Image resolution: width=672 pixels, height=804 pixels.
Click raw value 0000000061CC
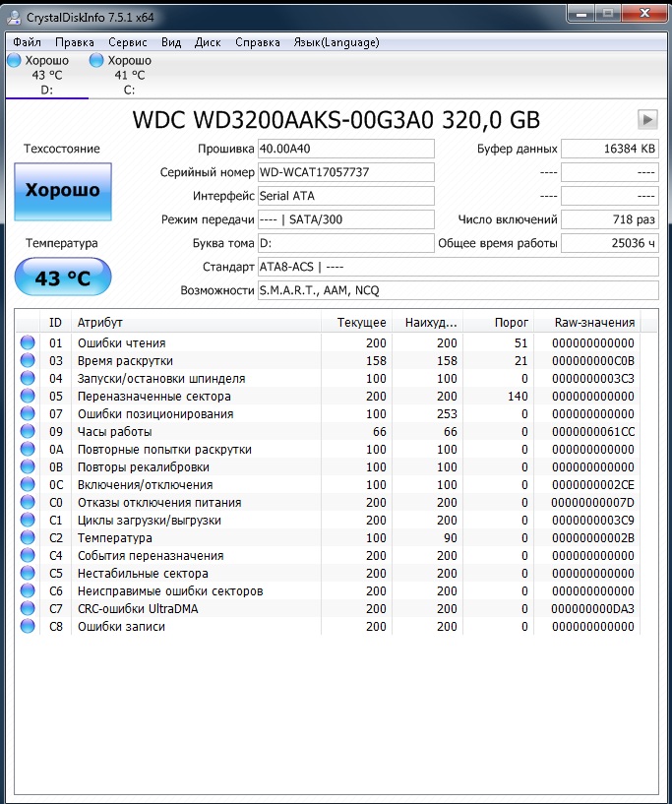pyautogui.click(x=593, y=432)
